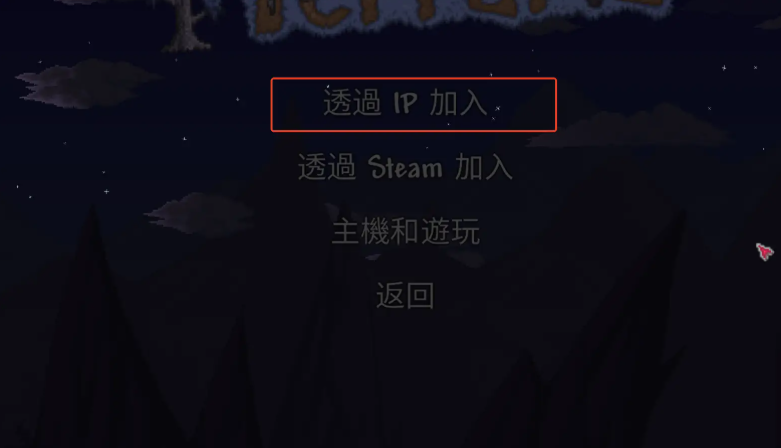Click the 主機 characters in the third option
781x448 pixels.
coord(361,232)
